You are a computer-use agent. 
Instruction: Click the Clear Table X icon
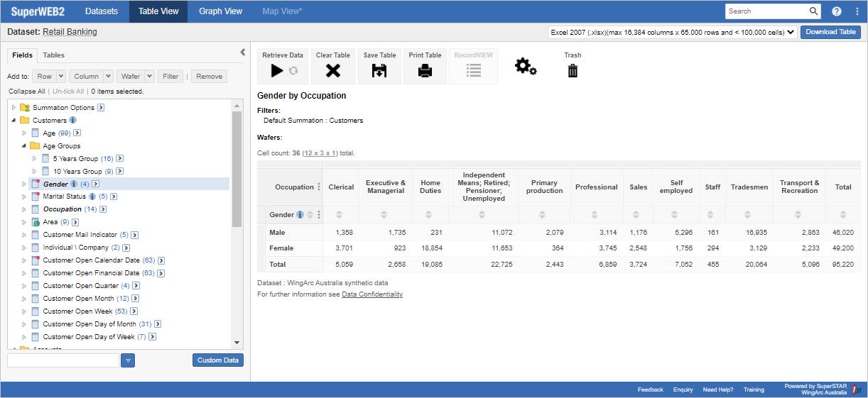(332, 70)
